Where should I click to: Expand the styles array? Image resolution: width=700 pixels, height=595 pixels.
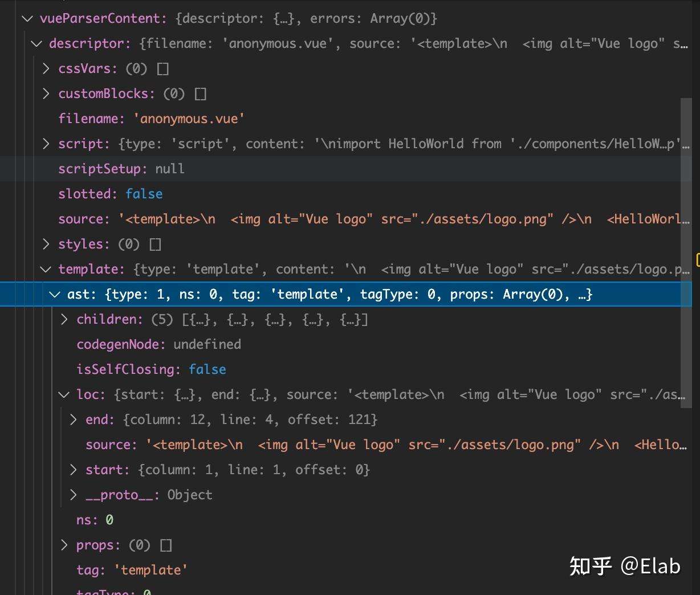pyautogui.click(x=46, y=244)
